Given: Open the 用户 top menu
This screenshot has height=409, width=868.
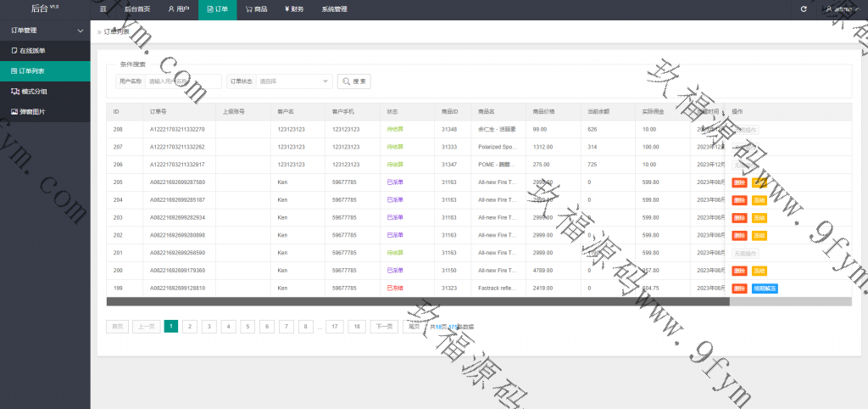Looking at the screenshot, I should [x=178, y=9].
